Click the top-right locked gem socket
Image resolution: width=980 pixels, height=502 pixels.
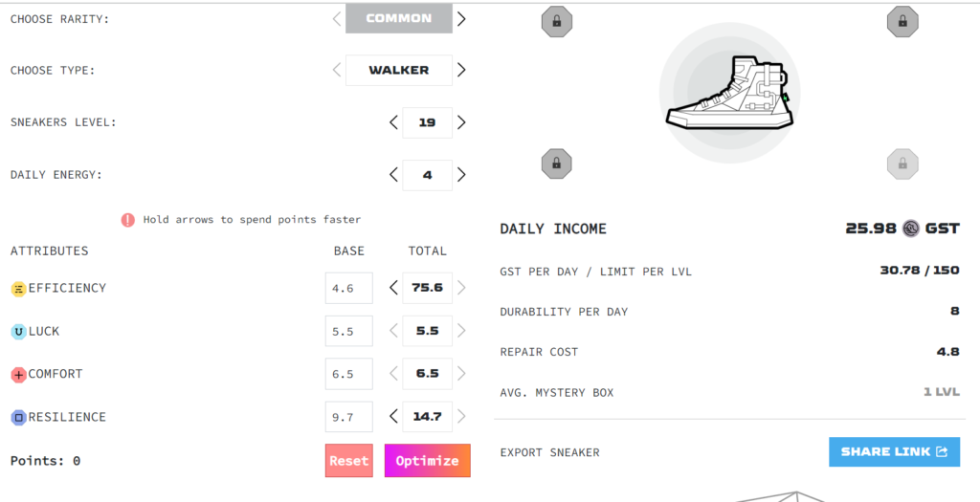pos(902,22)
